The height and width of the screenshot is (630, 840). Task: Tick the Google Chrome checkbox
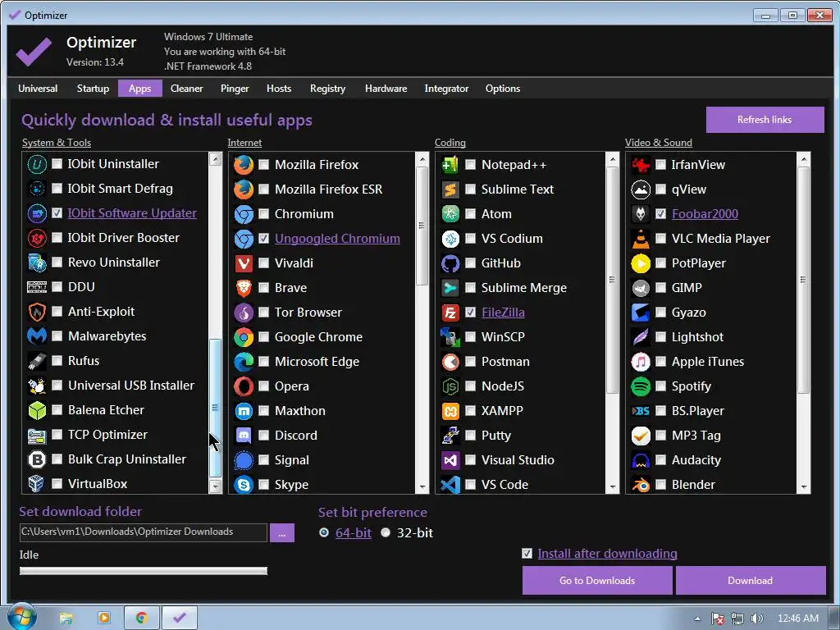(263, 337)
